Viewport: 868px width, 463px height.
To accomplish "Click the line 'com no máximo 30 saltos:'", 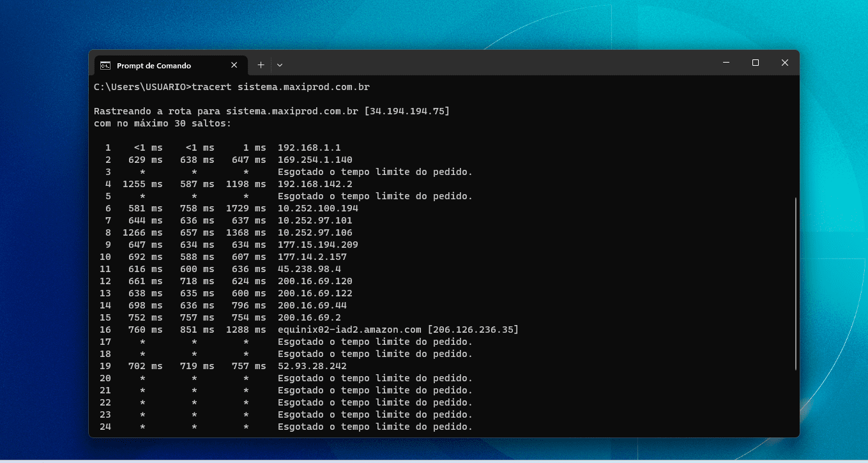I will click(x=163, y=123).
